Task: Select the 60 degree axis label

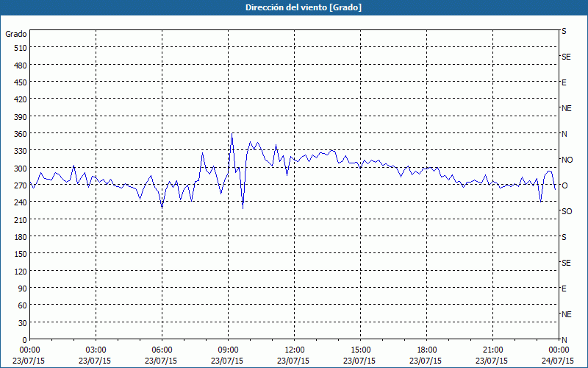Action: point(23,305)
